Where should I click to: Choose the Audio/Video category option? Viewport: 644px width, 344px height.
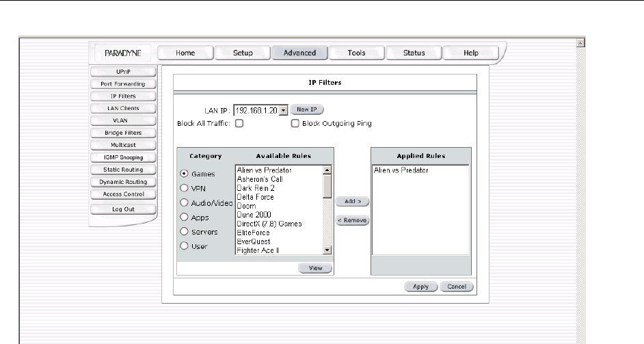pos(184,203)
